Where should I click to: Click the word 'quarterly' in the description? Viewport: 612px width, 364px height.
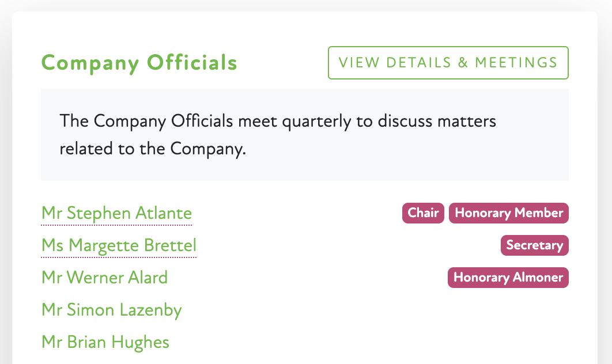[x=312, y=122]
